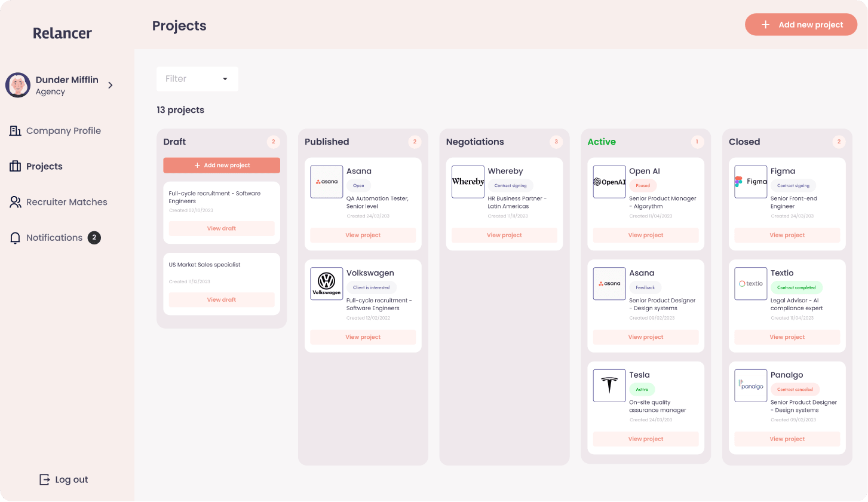The height and width of the screenshot is (502, 868).
Task: Click the Panalgo logo thumbnail
Action: click(x=750, y=385)
